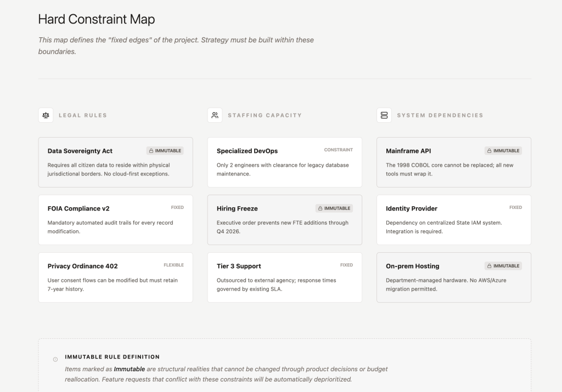Click the scales icon beside Legal Rules
The height and width of the screenshot is (392, 562).
point(46,115)
